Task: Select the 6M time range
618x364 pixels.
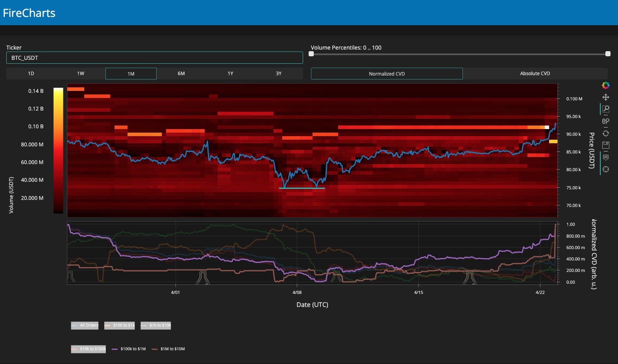Action: (x=181, y=74)
